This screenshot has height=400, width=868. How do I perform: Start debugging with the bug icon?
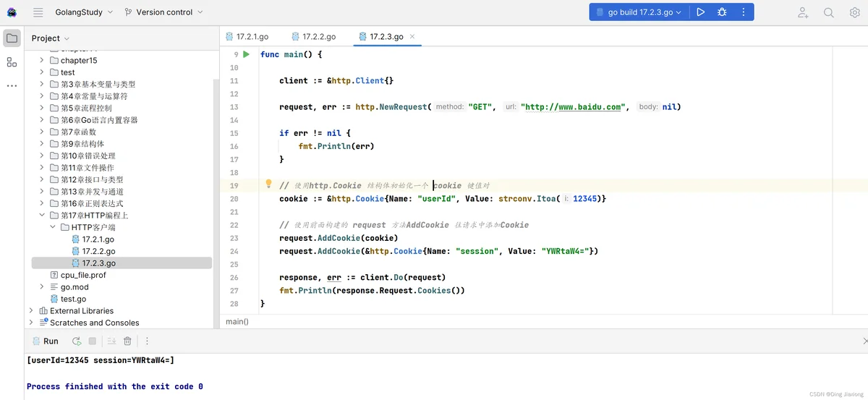pyautogui.click(x=722, y=12)
